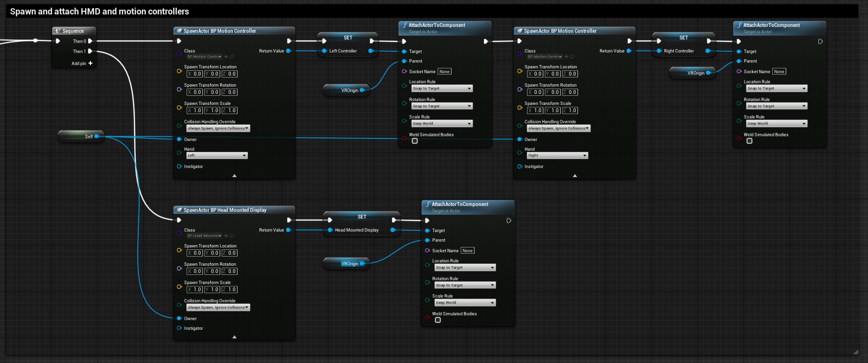Image resolution: width=868 pixels, height=363 pixels.
Task: Click Socket Name pin on Right Controller AttachActorToComponent
Action: point(739,72)
